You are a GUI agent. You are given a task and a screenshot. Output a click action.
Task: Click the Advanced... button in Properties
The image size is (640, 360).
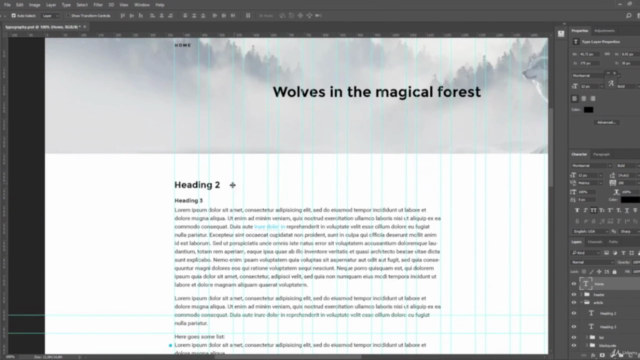point(606,122)
